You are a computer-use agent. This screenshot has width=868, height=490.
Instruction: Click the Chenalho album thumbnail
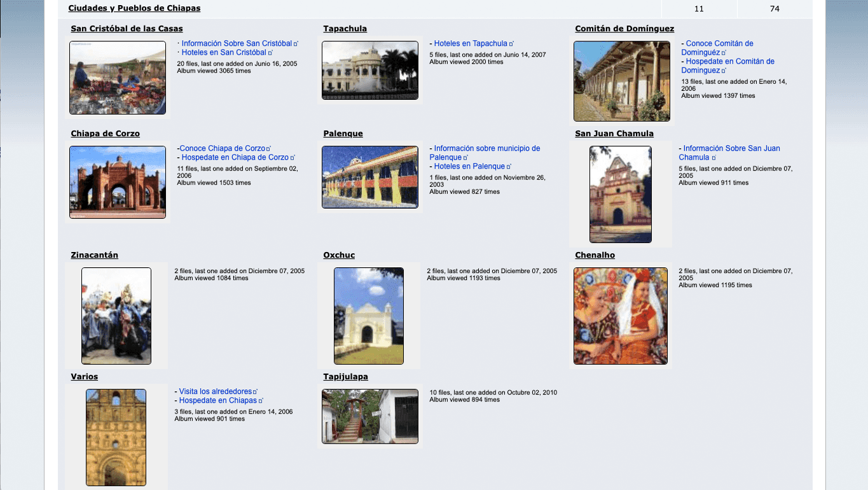(621, 316)
